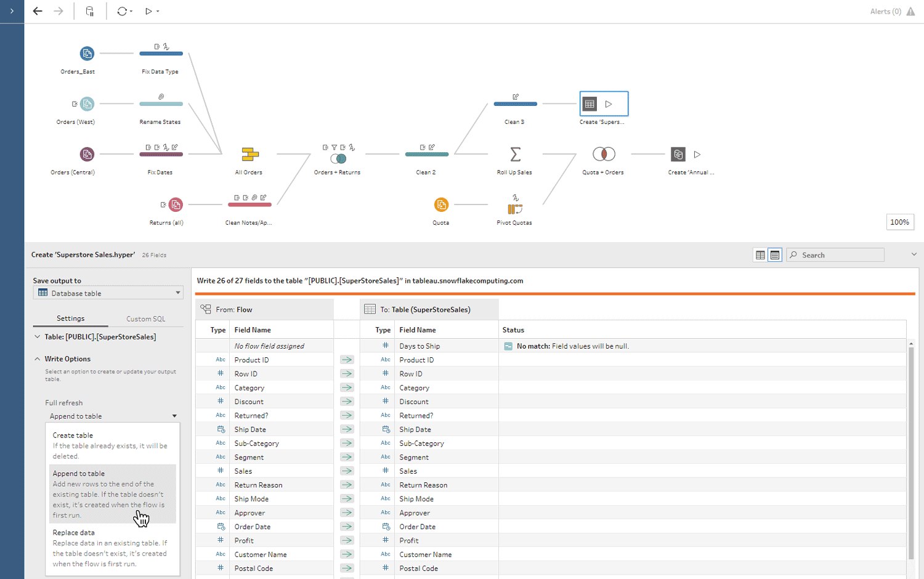Click the From: Flow header
This screenshot has height=579, width=924.
tap(265, 309)
